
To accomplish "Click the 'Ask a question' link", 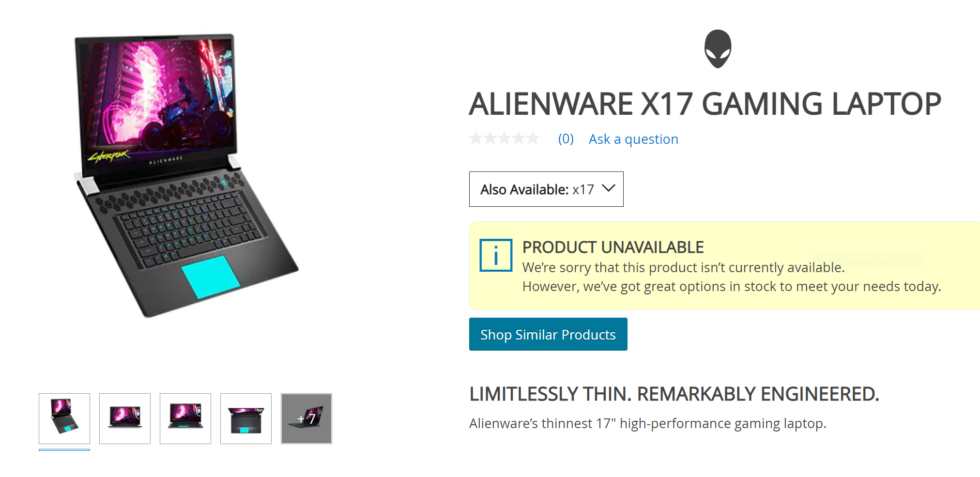I will (633, 139).
